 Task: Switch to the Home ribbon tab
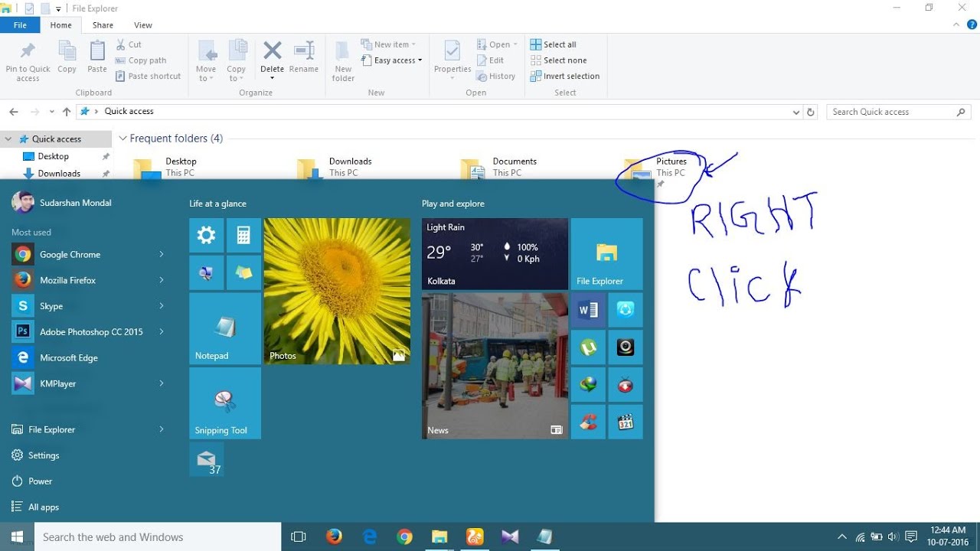point(61,25)
